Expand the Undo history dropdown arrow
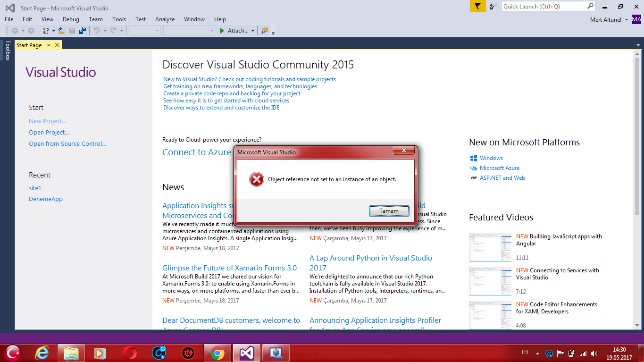The image size is (644, 362). [105, 31]
